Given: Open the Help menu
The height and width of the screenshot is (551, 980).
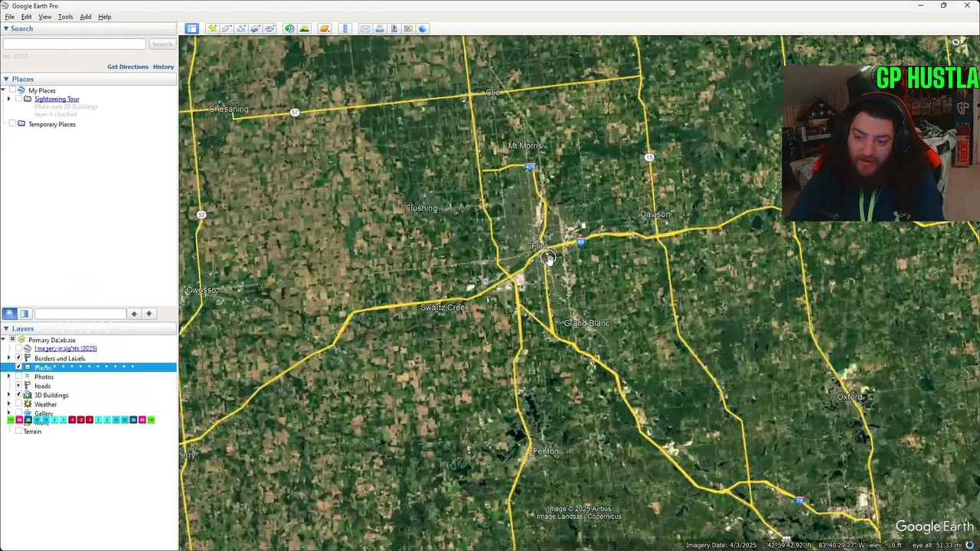Looking at the screenshot, I should (x=105, y=17).
